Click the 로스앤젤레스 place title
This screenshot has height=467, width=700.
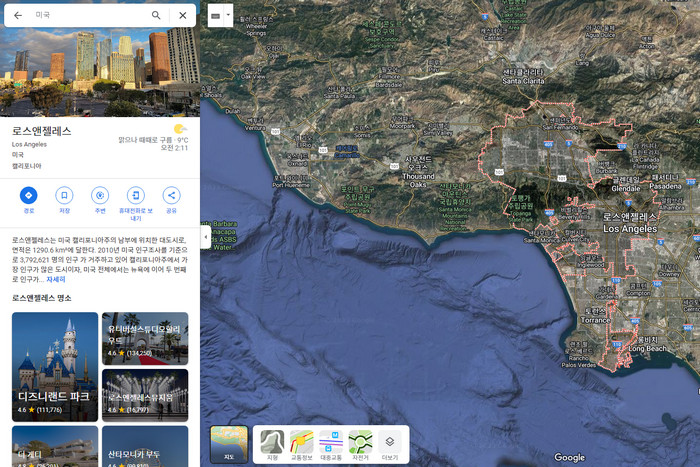click(x=42, y=131)
